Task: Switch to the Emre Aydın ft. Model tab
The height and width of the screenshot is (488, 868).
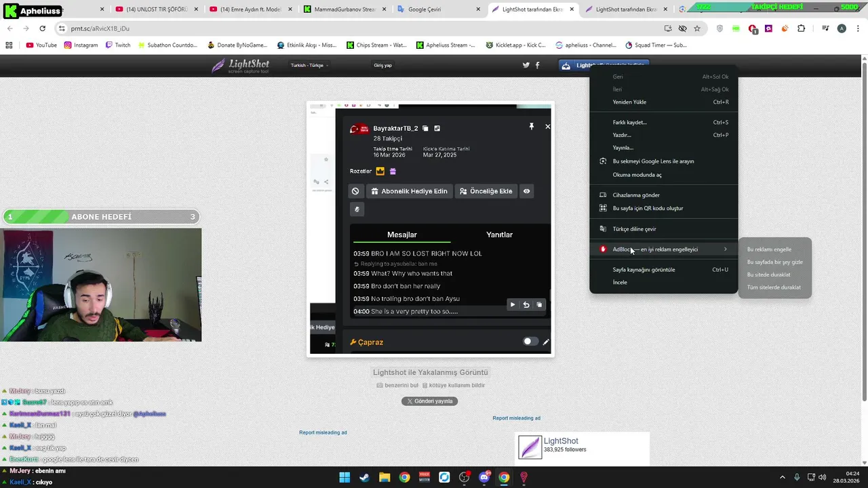Action: coord(250,9)
